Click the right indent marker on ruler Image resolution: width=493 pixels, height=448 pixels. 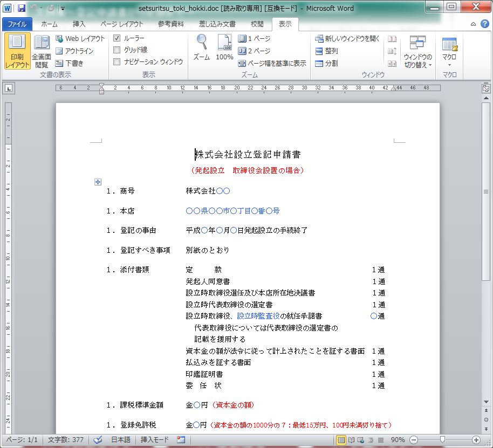tap(393, 89)
